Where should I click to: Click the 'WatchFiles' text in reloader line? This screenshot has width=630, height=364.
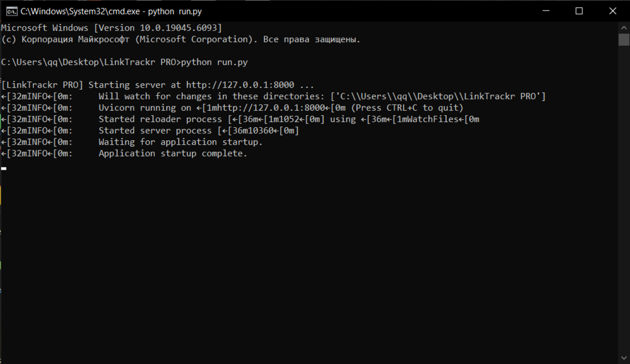tap(433, 119)
